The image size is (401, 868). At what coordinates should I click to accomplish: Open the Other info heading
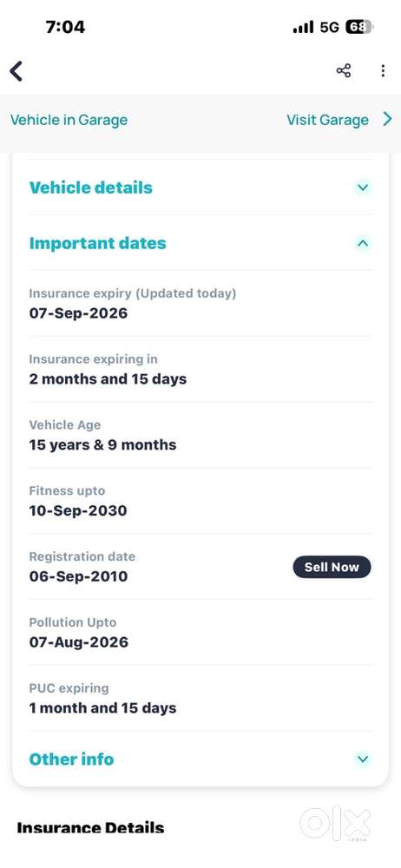71,759
